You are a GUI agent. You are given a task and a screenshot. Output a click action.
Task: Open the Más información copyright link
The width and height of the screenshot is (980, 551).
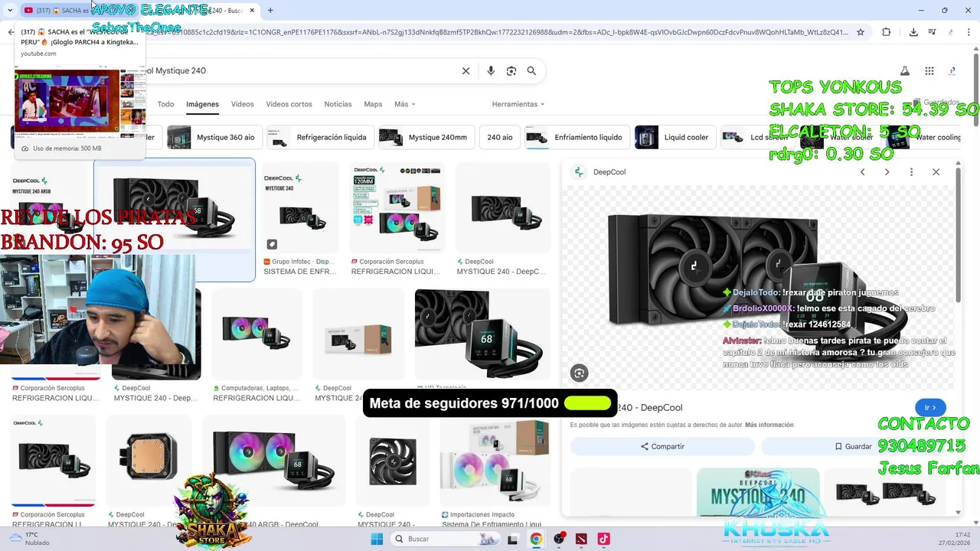coord(769,425)
